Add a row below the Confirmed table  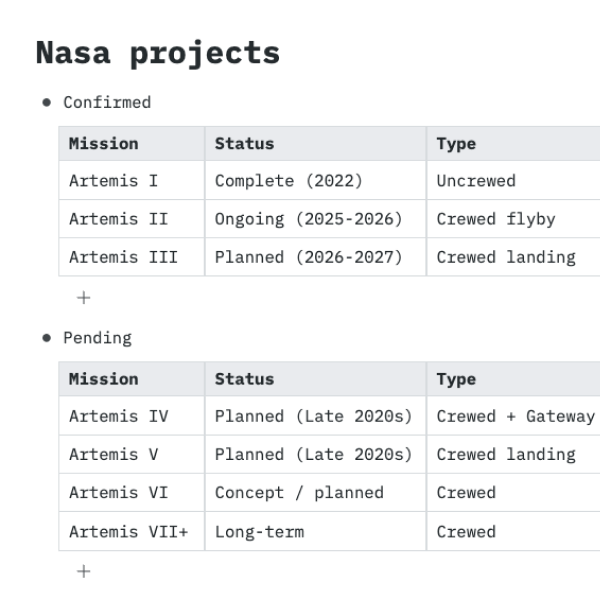pyautogui.click(x=83, y=298)
